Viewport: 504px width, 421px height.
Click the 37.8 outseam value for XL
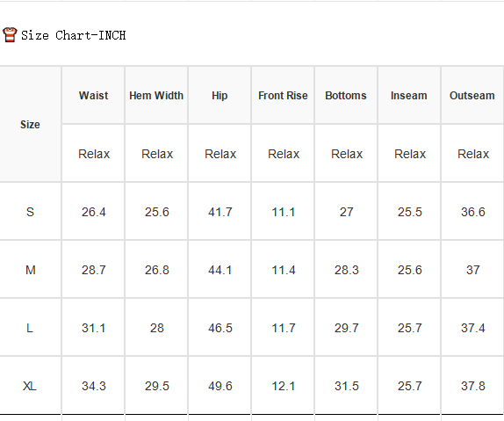coord(472,386)
